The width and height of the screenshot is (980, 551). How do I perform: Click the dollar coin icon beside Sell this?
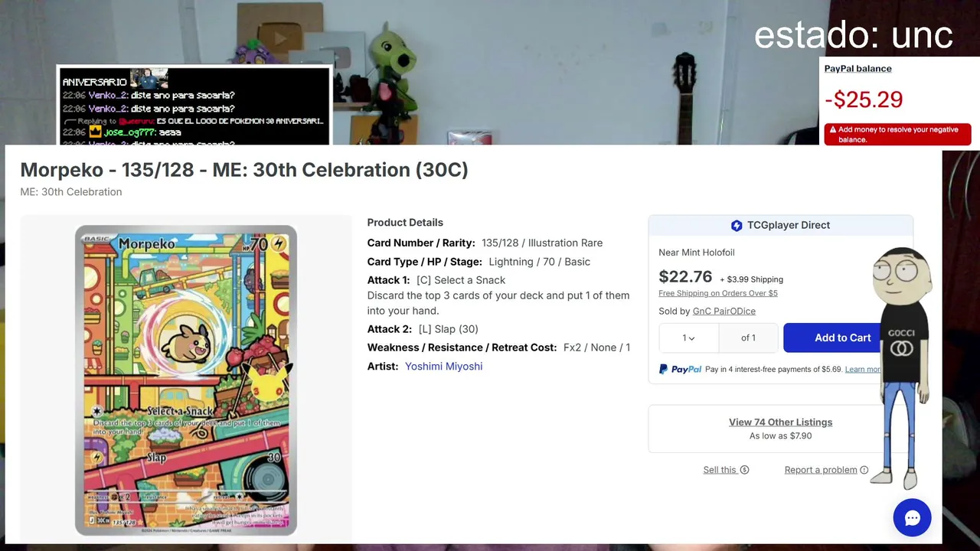tap(744, 470)
